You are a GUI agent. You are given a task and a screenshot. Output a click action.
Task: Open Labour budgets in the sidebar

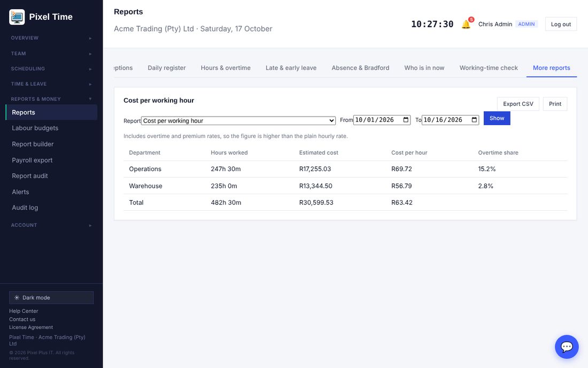click(x=51, y=128)
